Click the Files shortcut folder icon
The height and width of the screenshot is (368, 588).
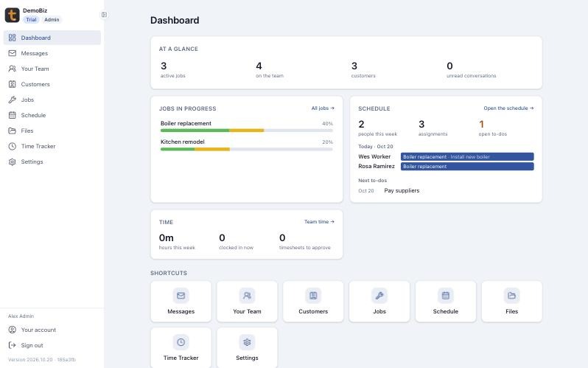click(512, 296)
